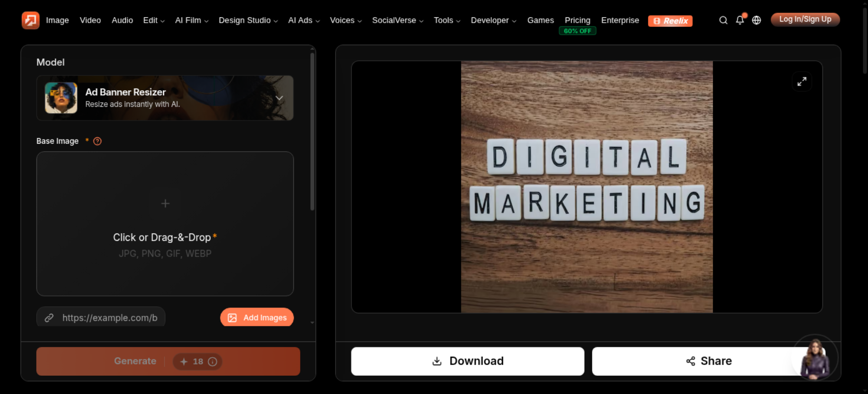Click the Reelix button
Screen dimensions: 868x394
(x=670, y=21)
